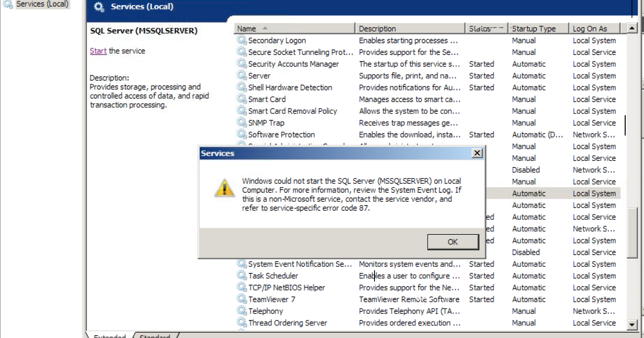Select the Task Scheduler gear icon
This screenshot has height=338, width=644.
click(x=242, y=275)
